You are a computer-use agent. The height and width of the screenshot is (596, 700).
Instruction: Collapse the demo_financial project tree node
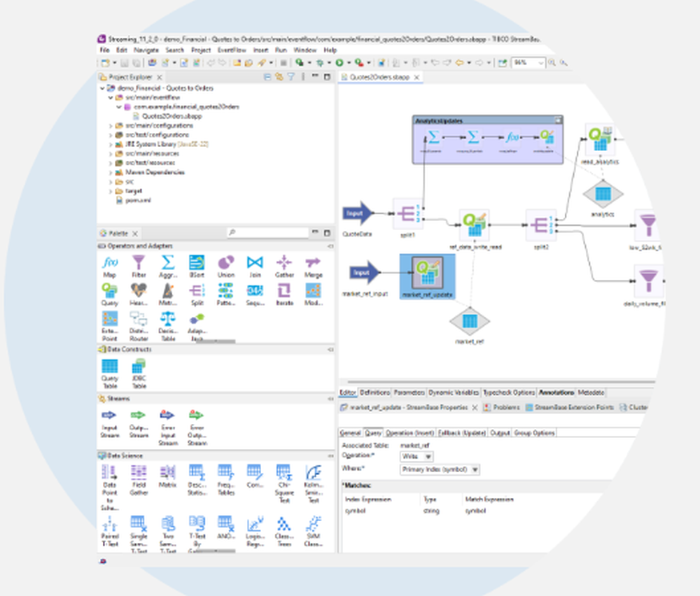pos(102,88)
